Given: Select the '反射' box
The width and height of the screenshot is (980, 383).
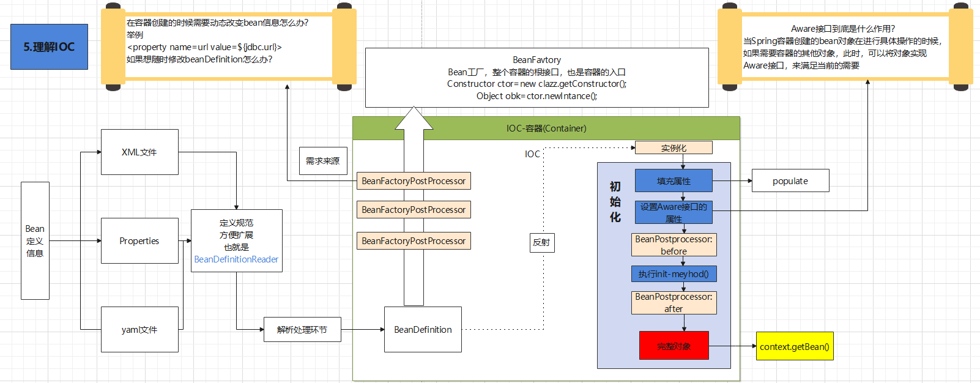Looking at the screenshot, I should coord(542,242).
